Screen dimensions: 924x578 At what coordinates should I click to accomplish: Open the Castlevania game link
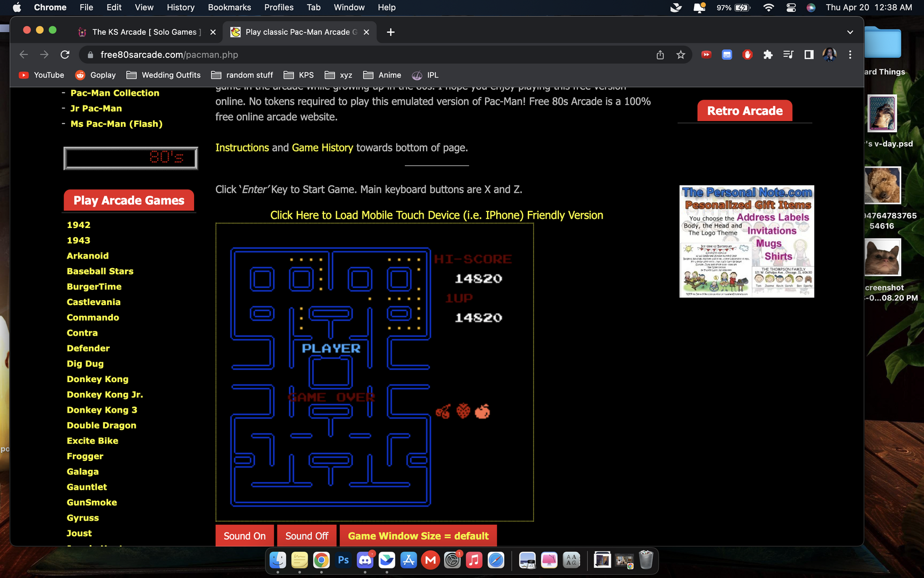94,302
